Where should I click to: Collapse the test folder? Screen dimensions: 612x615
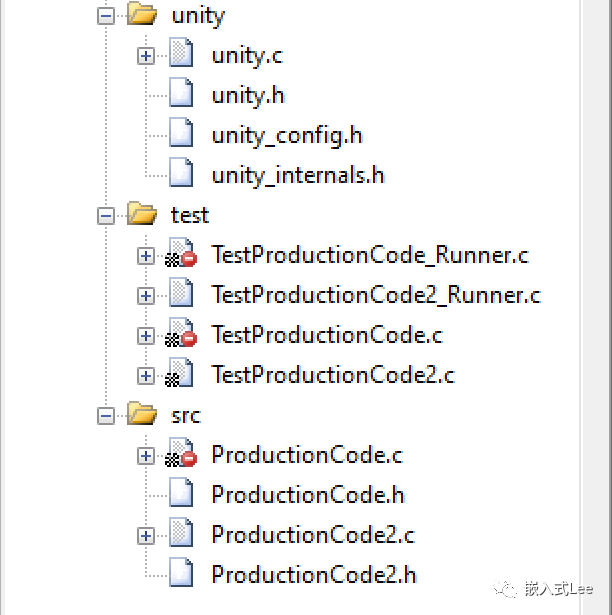[106, 216]
